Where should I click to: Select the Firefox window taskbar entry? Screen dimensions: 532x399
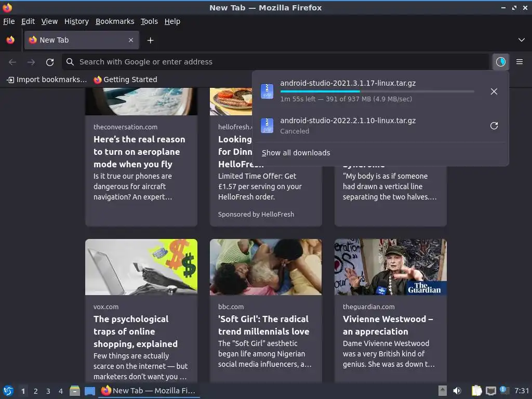pos(149,391)
